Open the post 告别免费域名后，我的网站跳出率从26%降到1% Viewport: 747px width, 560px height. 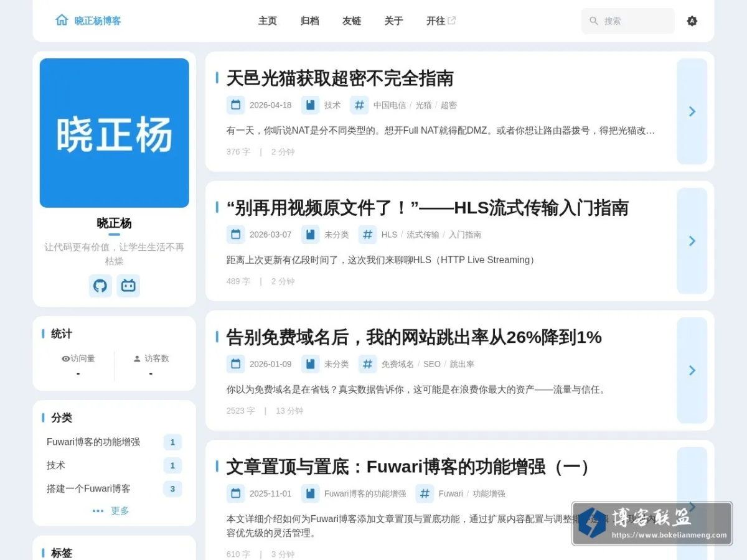414,337
